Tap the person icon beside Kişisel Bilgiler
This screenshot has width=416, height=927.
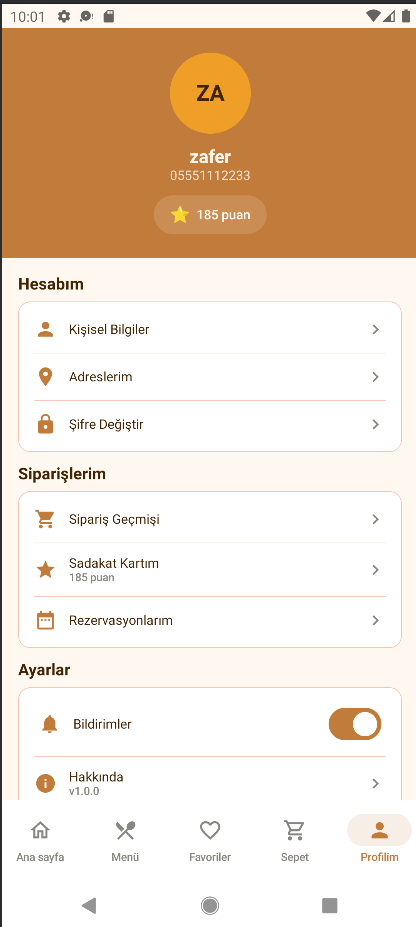pyautogui.click(x=46, y=330)
